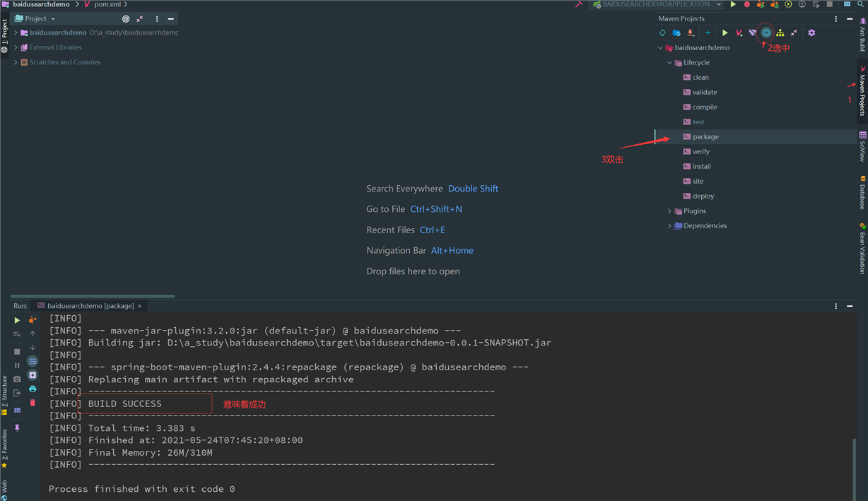This screenshot has width=868, height=501.
Task: Clear all console output trash icon
Action: [33, 403]
